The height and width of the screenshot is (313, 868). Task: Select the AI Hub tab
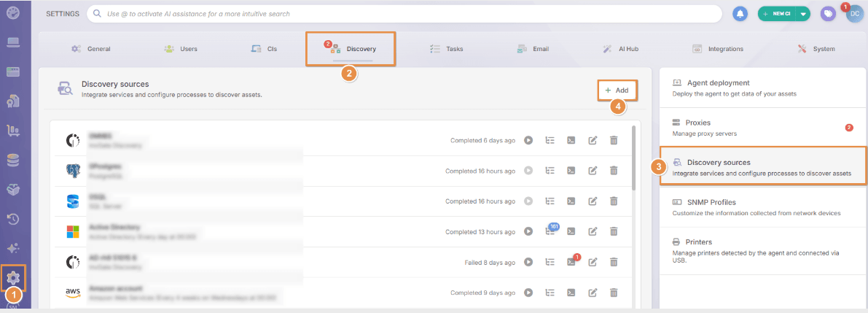click(620, 49)
